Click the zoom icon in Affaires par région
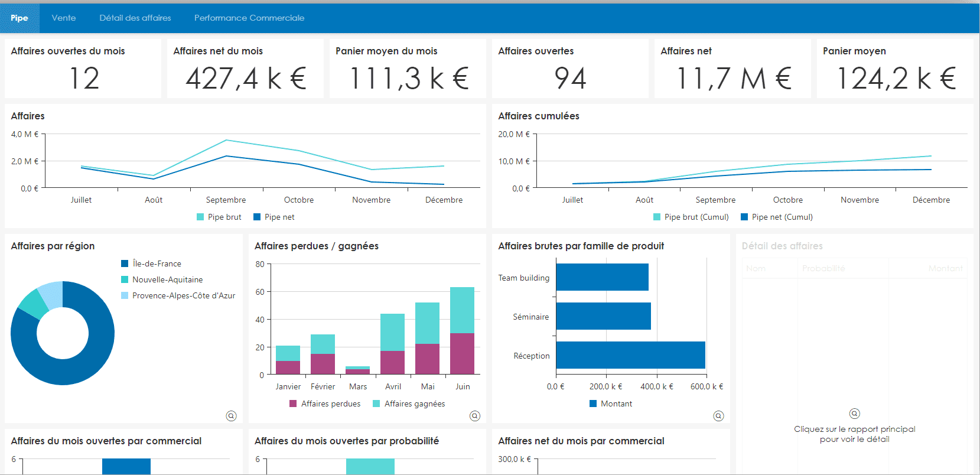The image size is (980, 475). (231, 416)
